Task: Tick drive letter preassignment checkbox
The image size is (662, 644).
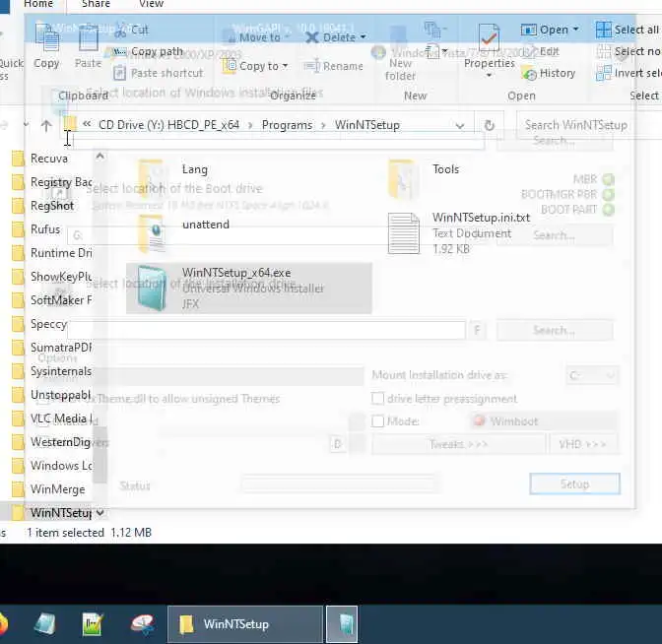Action: (378, 399)
